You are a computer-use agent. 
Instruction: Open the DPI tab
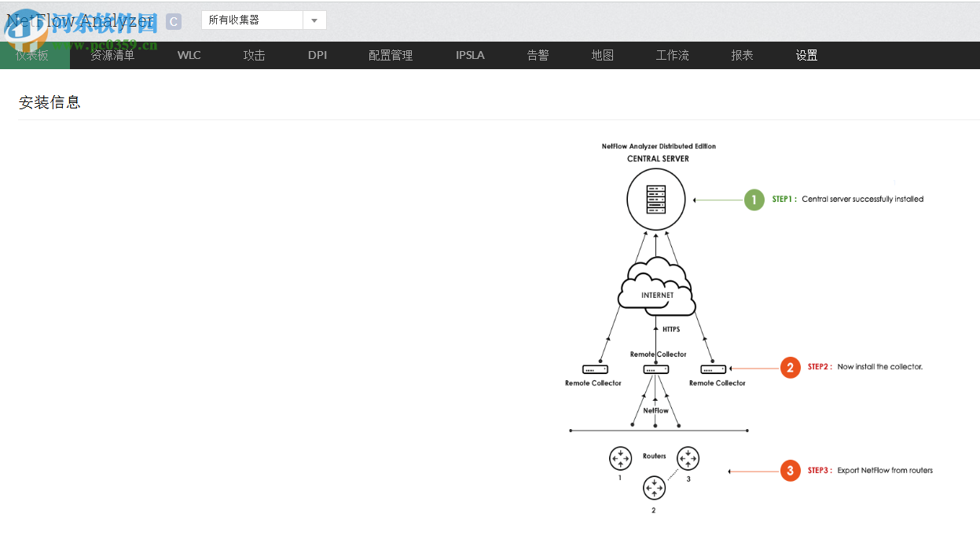tap(317, 55)
